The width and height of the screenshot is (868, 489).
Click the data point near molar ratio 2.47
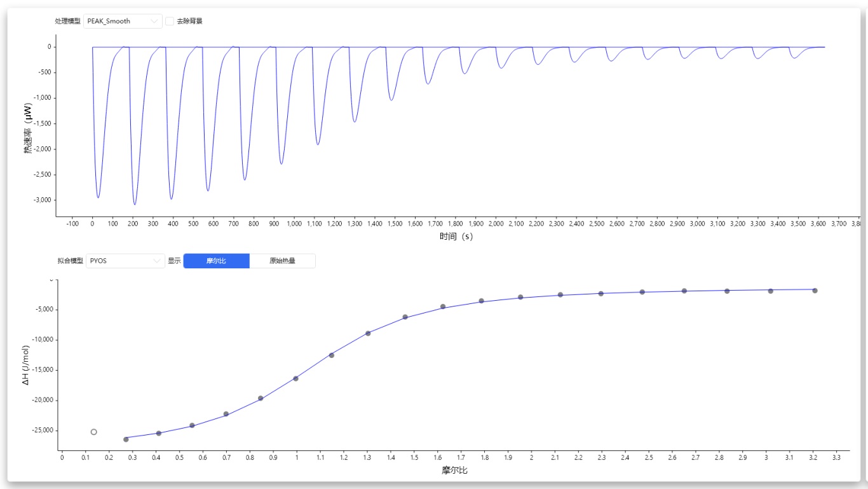[642, 292]
